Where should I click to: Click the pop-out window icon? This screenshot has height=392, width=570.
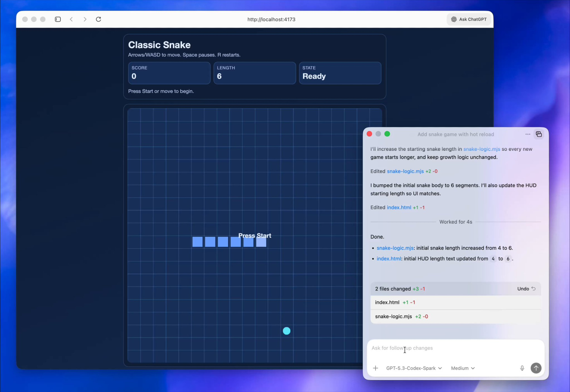pyautogui.click(x=539, y=134)
